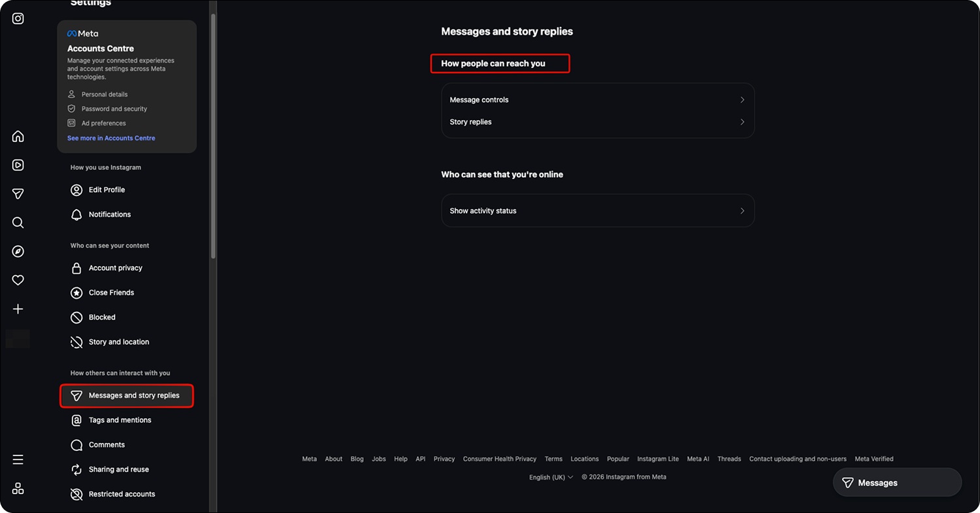Go to Home via house icon
The width and height of the screenshot is (980, 513).
pos(18,137)
